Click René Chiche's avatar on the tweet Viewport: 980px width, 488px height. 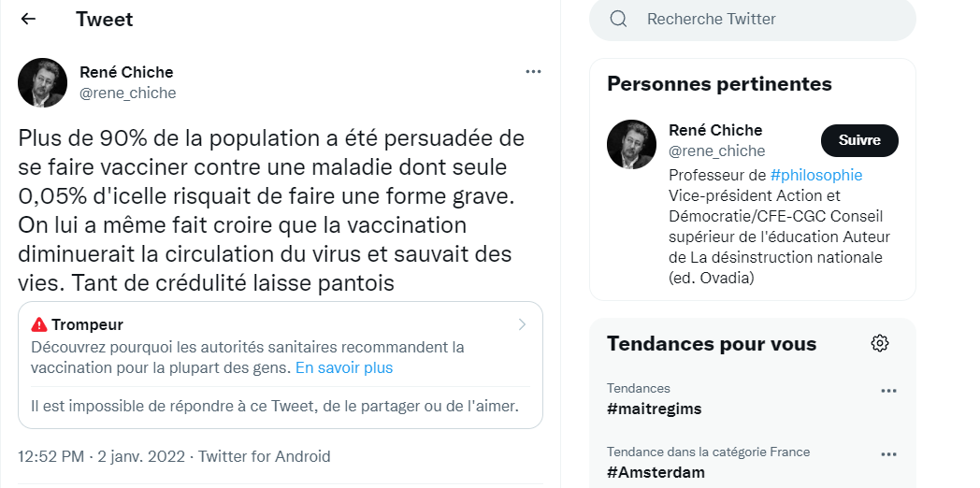click(42, 82)
